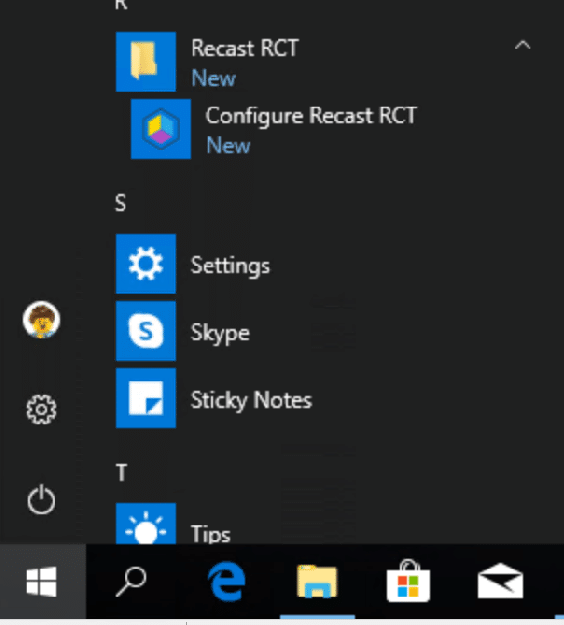Open Microsoft Store from the taskbar
Viewport: 564px width, 625px height.
tap(408, 581)
